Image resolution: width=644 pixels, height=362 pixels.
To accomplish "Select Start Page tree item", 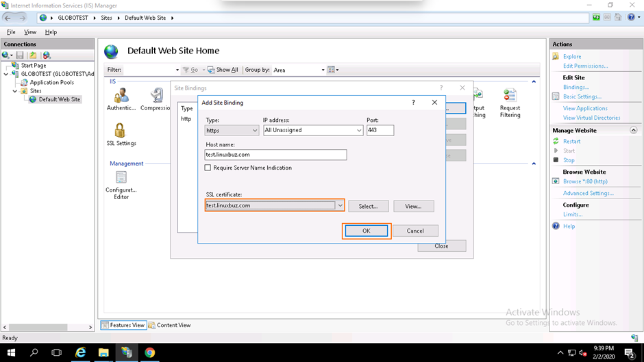I will (34, 65).
